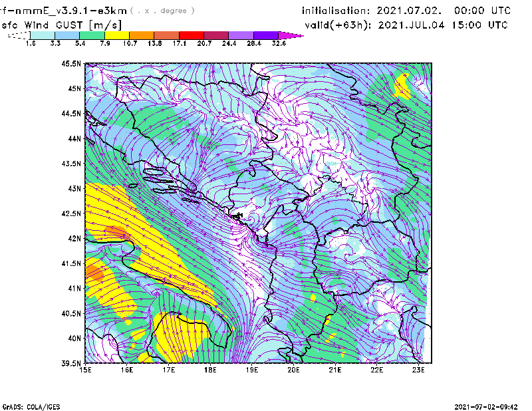This screenshot has height=411, width=532.
Task: Click the greyed '( . x . degree )' text
Action: tap(162, 11)
